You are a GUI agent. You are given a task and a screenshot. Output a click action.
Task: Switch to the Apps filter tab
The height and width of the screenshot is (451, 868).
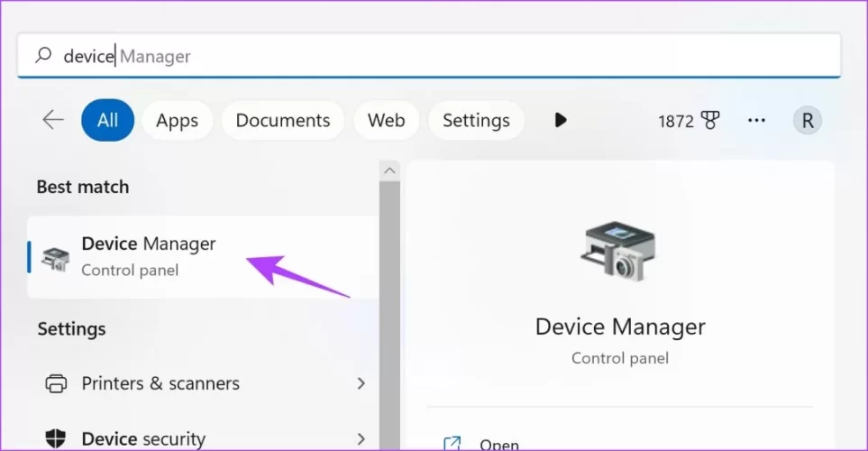click(177, 120)
